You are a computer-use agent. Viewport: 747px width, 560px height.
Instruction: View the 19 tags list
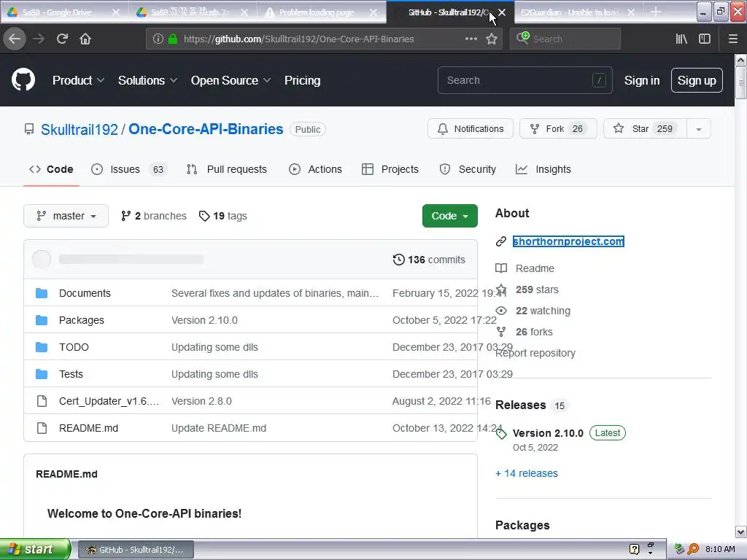(x=223, y=216)
